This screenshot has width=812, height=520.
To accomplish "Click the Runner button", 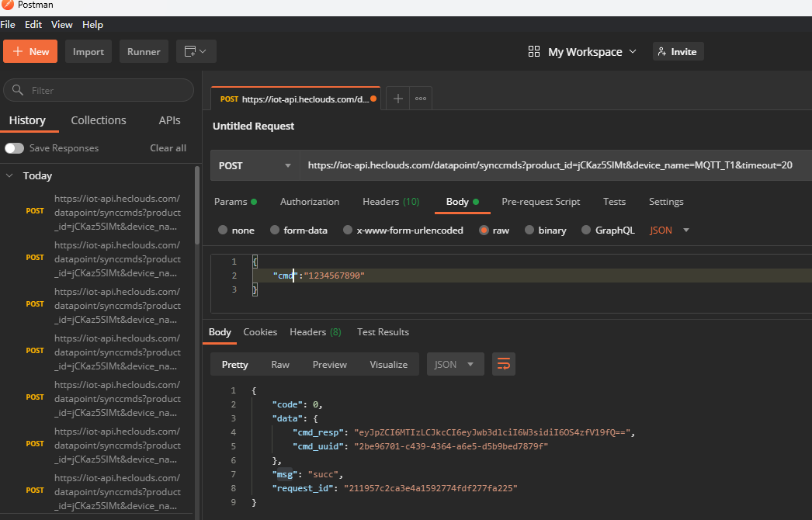I will tap(144, 51).
